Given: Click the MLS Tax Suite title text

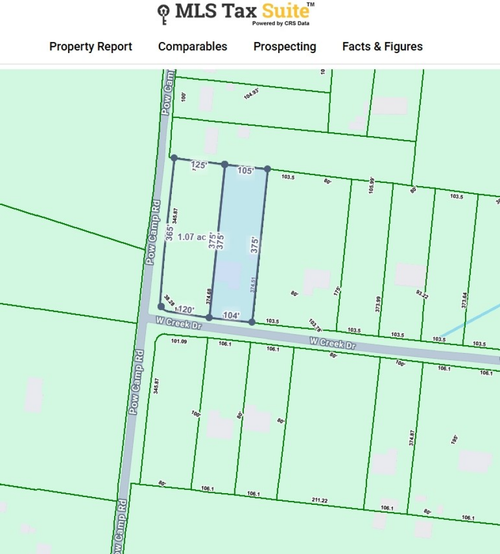Looking at the screenshot, I should click(242, 11).
